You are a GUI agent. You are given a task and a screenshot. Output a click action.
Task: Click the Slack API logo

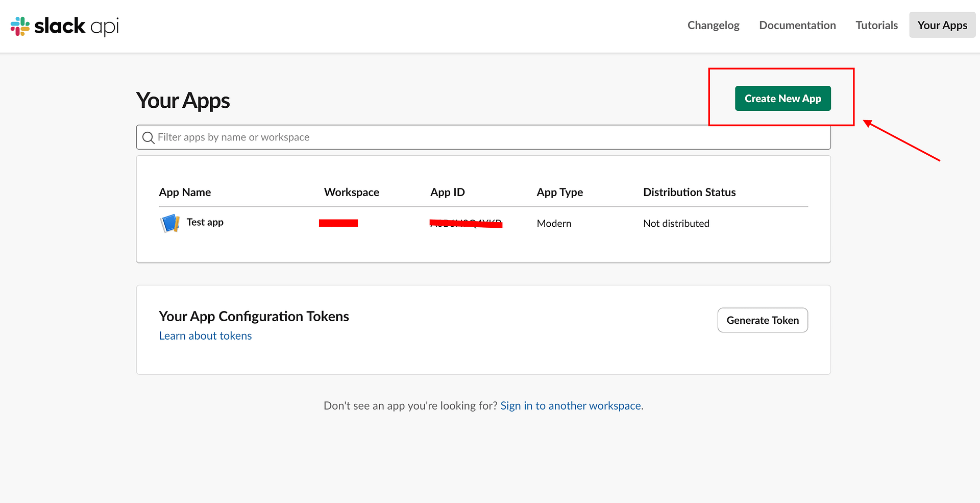65,26
